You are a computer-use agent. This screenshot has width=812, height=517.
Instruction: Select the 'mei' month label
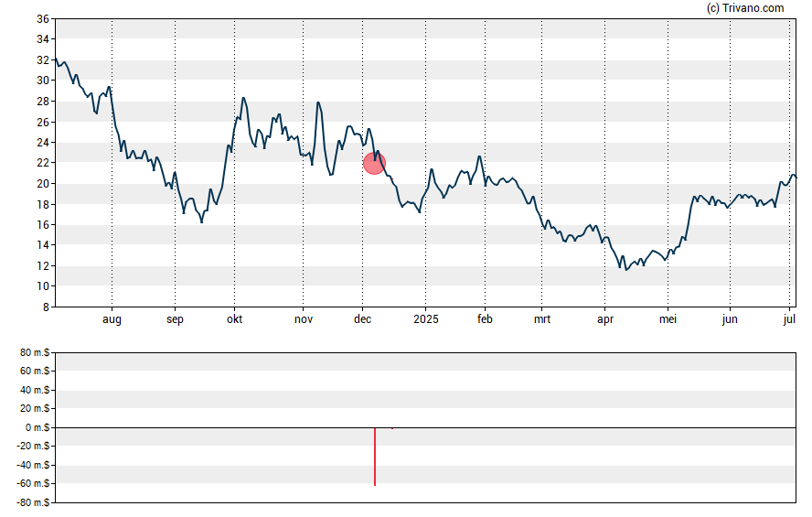tap(668, 319)
